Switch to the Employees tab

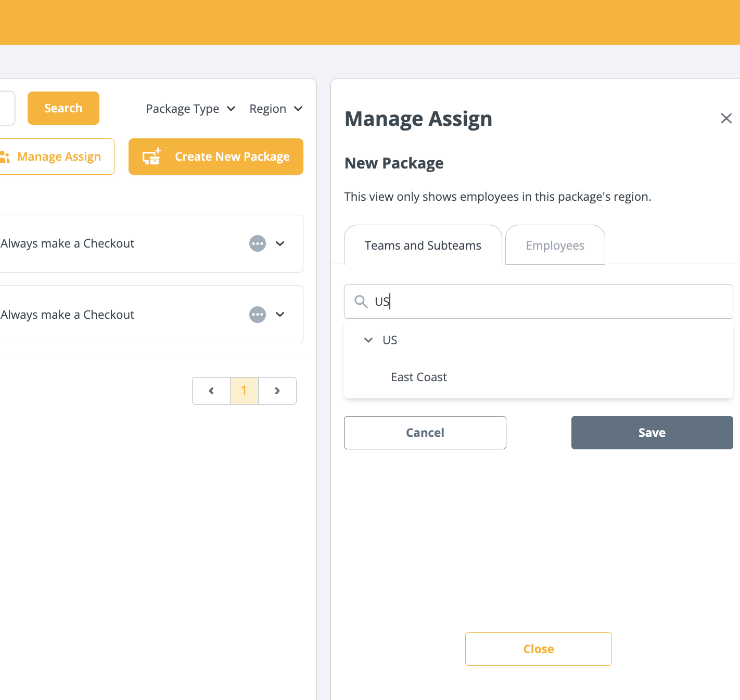[x=555, y=245]
